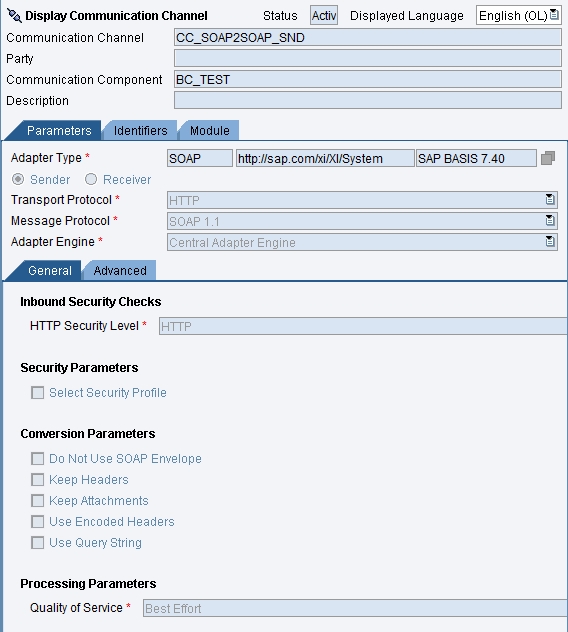The width and height of the screenshot is (568, 632).
Task: Click the empty Description field
Action: pos(368,100)
